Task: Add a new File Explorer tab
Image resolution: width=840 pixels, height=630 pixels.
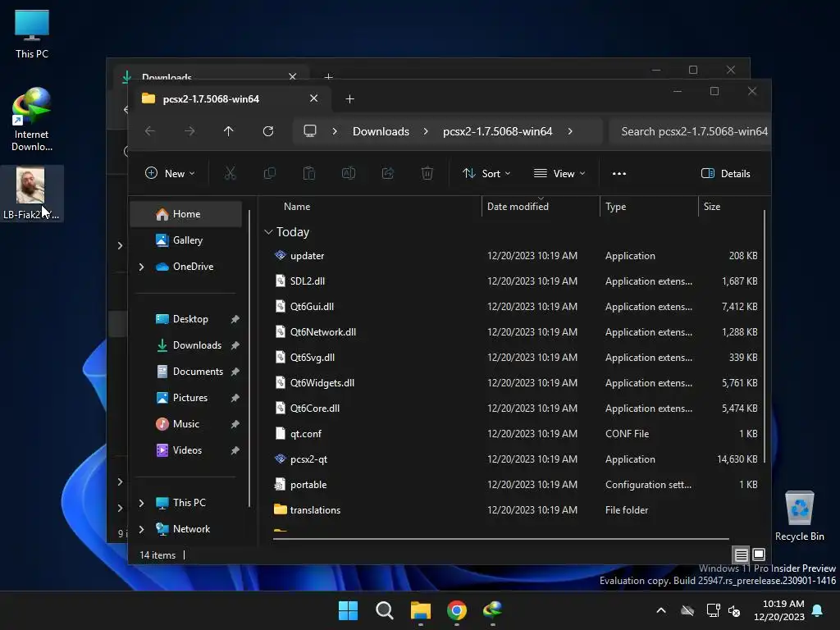Action: (349, 98)
